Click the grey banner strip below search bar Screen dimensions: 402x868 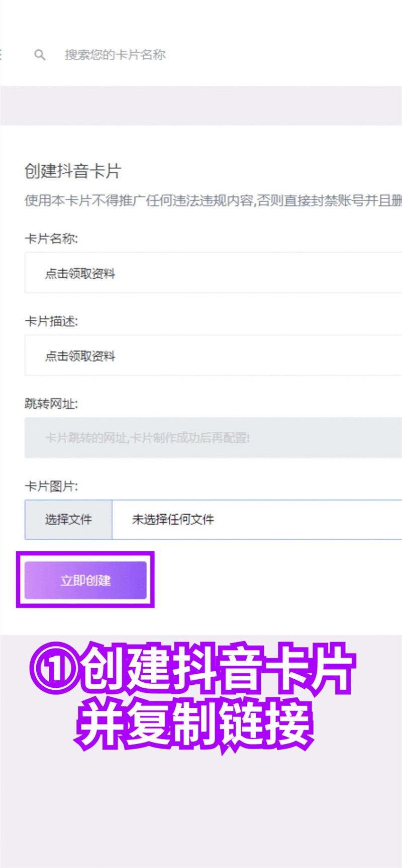point(201,105)
